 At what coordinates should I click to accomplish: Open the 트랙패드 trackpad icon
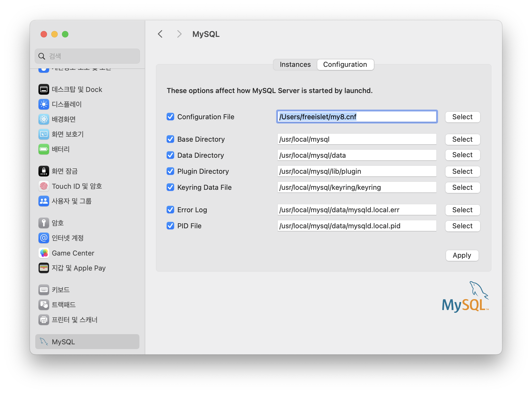tap(44, 305)
